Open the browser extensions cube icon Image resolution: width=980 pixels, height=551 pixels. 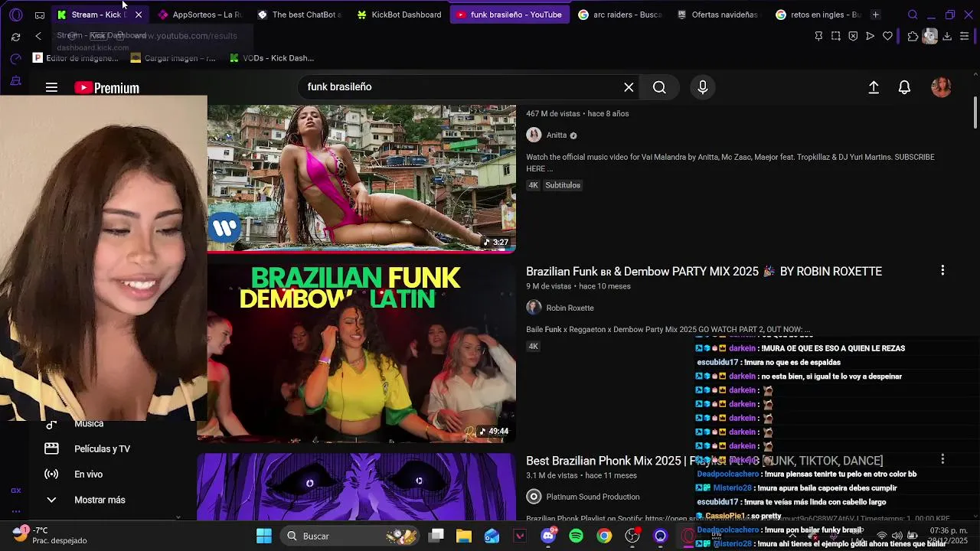point(913,36)
